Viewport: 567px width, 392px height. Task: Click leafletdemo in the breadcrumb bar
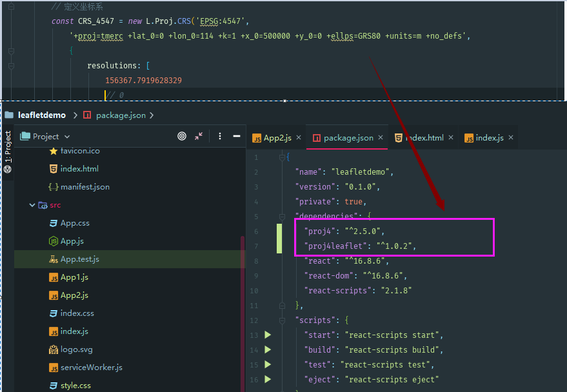(41, 115)
